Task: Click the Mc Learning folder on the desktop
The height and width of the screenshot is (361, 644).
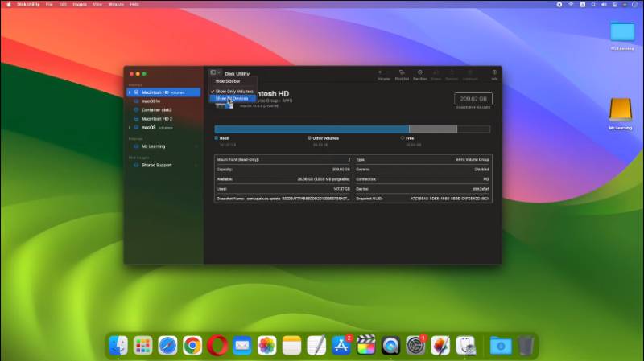Action: coord(621,34)
